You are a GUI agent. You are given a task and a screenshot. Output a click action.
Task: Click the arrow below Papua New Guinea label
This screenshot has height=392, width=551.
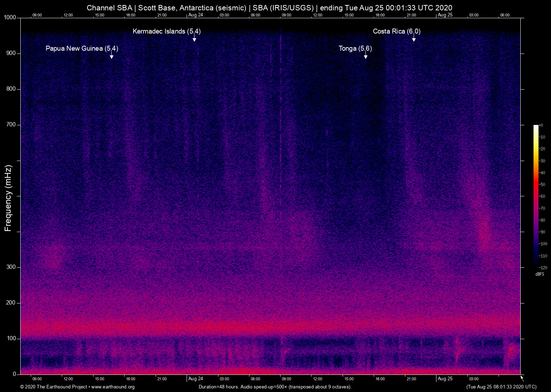point(112,56)
